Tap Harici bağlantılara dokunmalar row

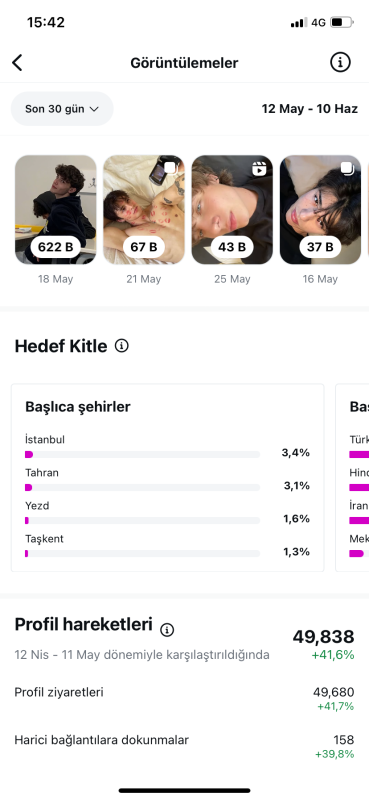tap(184, 746)
